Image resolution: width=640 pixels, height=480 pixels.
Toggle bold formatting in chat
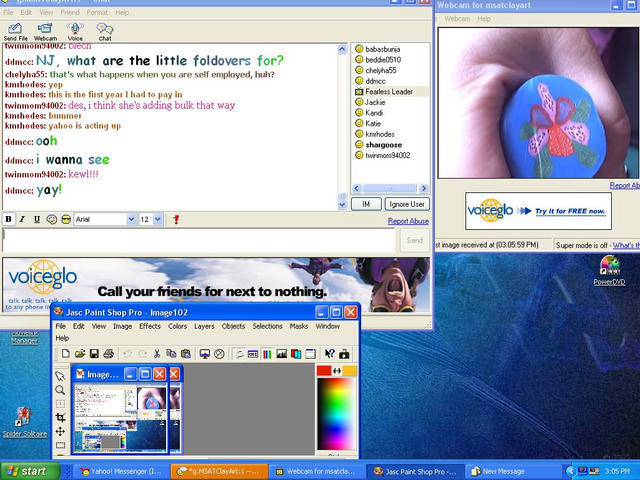pos(8,219)
